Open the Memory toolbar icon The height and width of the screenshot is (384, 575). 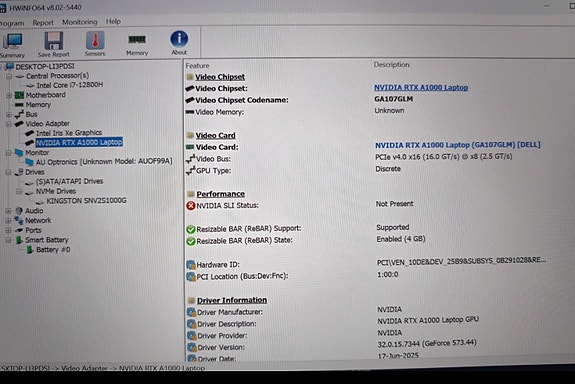[137, 45]
